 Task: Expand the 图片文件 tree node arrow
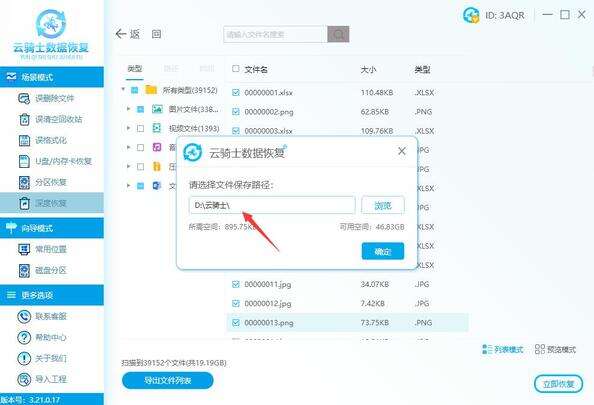pyautogui.click(x=128, y=109)
